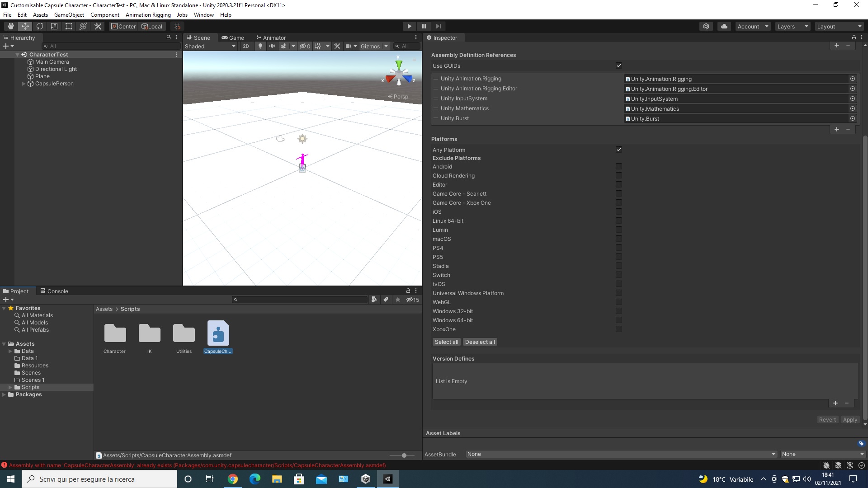Click the Select all platforms button

point(446,342)
